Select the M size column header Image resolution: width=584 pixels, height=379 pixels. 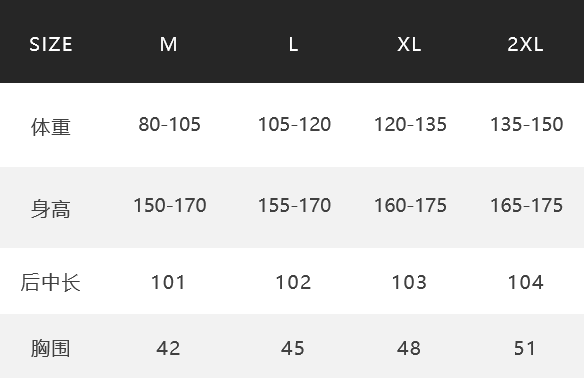(x=168, y=44)
